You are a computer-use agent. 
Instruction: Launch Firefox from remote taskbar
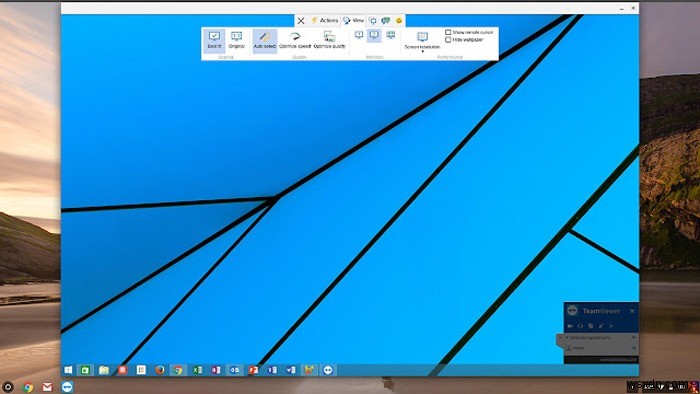pyautogui.click(x=159, y=370)
